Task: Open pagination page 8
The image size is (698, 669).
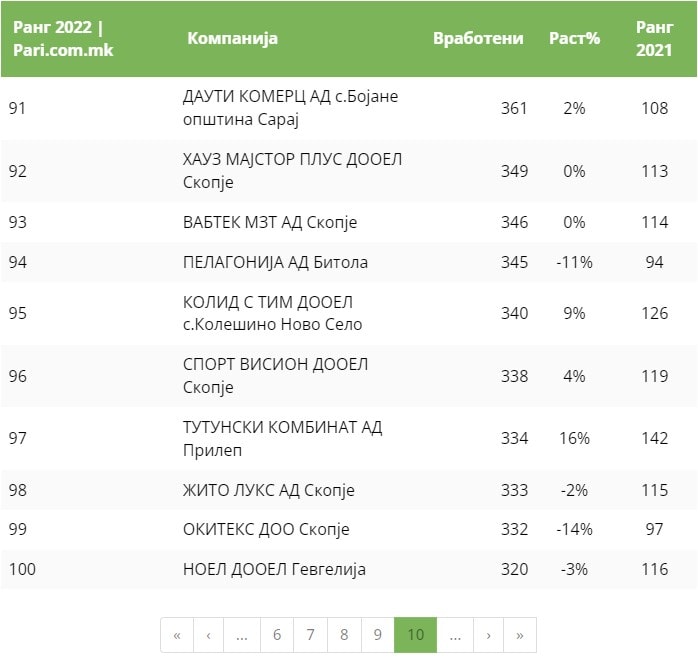Action: (344, 635)
